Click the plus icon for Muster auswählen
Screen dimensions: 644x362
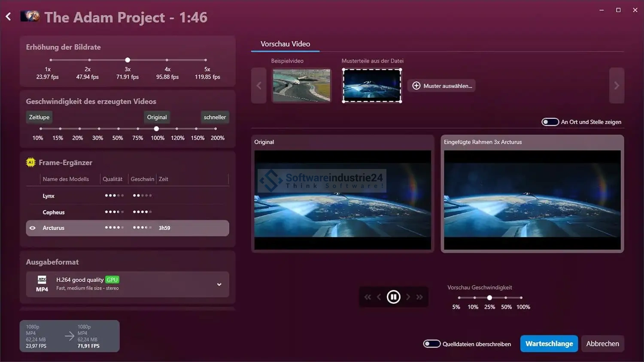pyautogui.click(x=416, y=86)
